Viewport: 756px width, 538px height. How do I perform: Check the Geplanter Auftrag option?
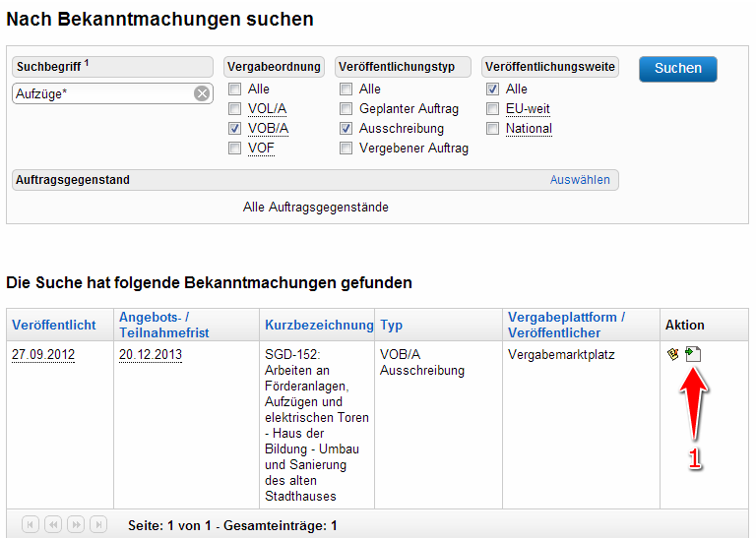coord(346,109)
